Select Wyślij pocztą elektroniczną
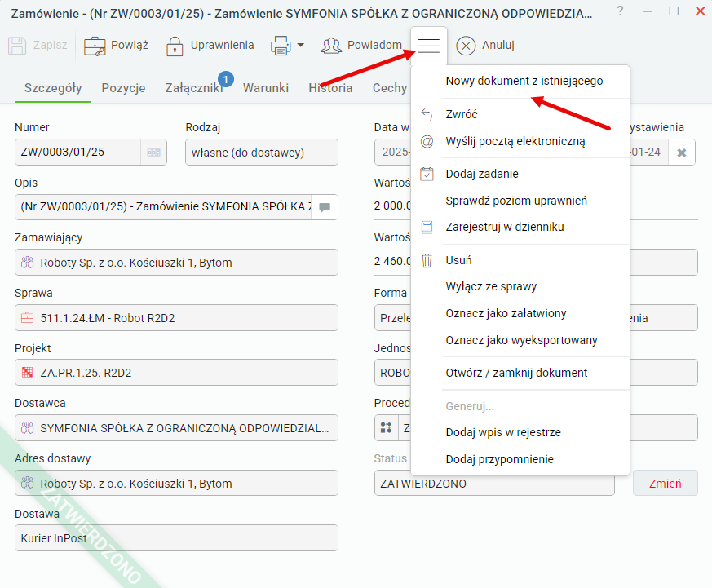 520,142
